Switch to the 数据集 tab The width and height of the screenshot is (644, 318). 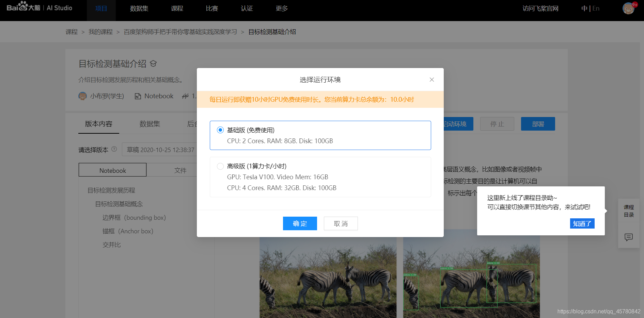(x=150, y=124)
